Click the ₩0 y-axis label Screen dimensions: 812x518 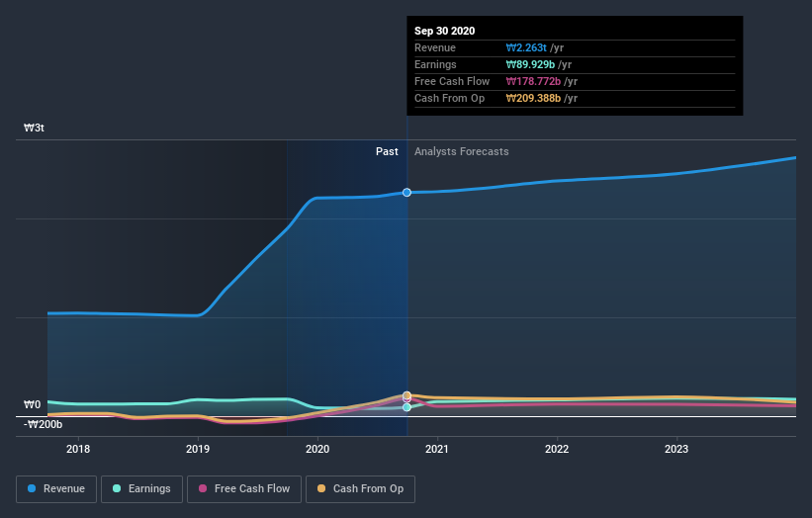coord(32,404)
